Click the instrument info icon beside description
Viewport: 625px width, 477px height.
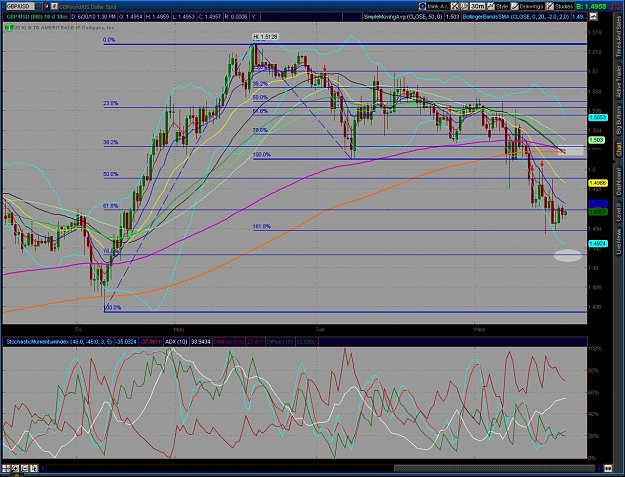point(55,6)
